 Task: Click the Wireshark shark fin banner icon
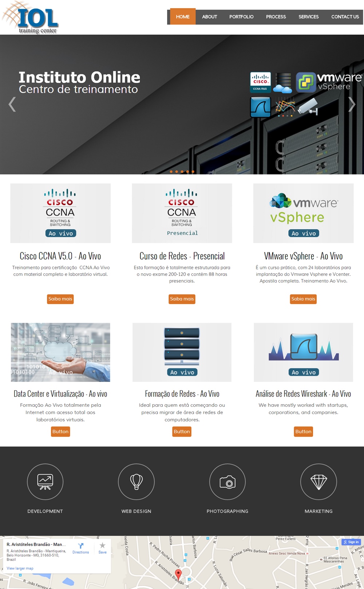click(x=260, y=107)
